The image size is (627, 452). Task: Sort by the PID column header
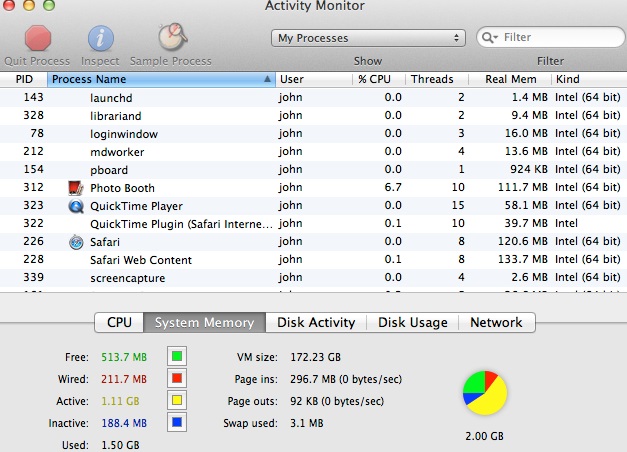[24, 79]
